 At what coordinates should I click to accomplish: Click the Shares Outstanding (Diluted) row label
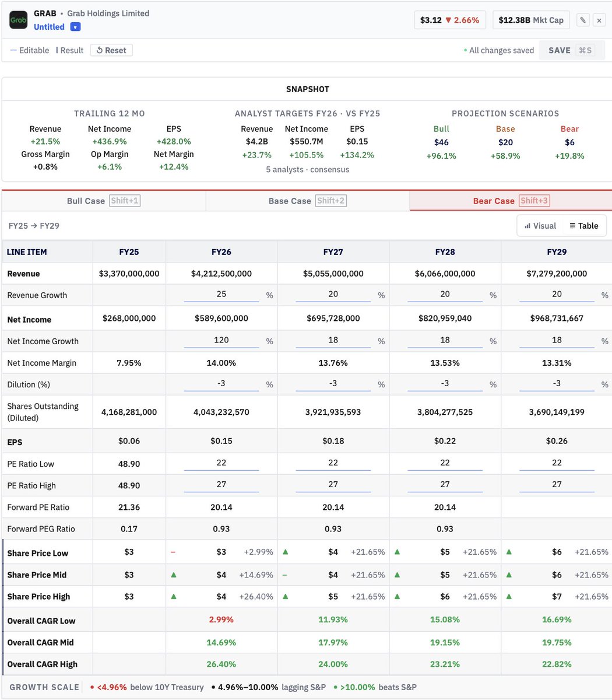(x=43, y=412)
